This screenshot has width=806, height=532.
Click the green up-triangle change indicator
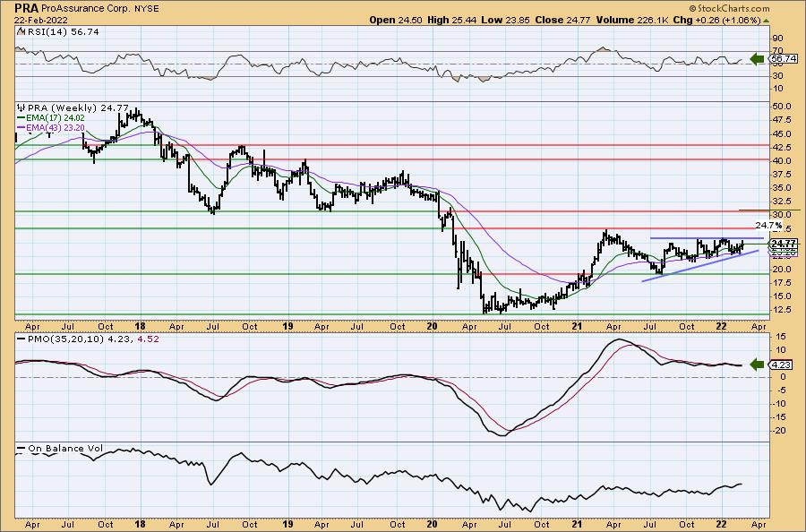point(766,21)
